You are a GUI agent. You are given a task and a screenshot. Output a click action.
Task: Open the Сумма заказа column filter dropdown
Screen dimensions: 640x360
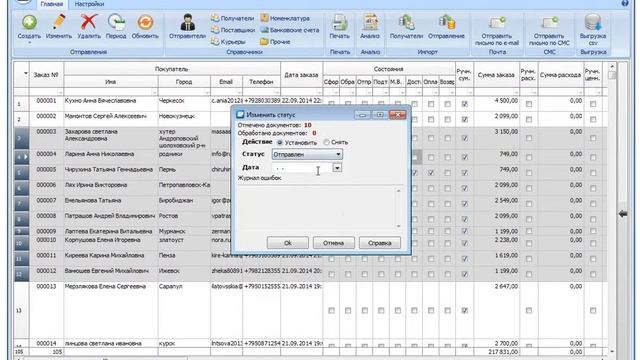(x=516, y=93)
